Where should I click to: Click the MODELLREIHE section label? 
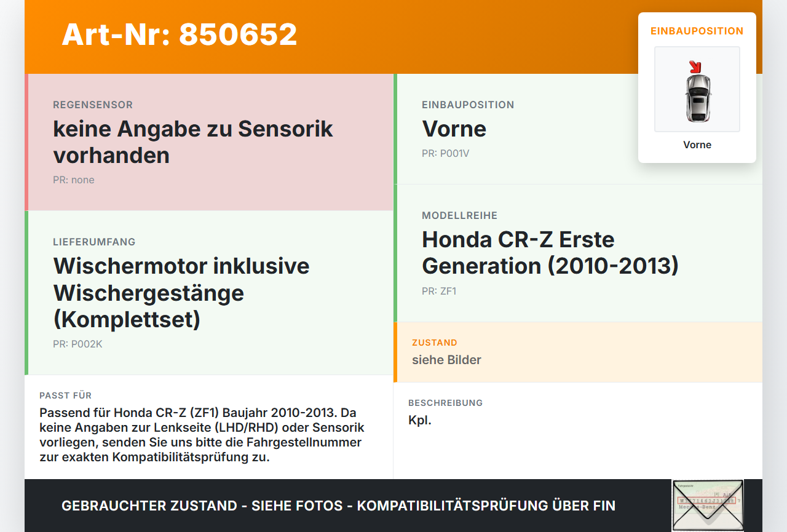tap(459, 215)
